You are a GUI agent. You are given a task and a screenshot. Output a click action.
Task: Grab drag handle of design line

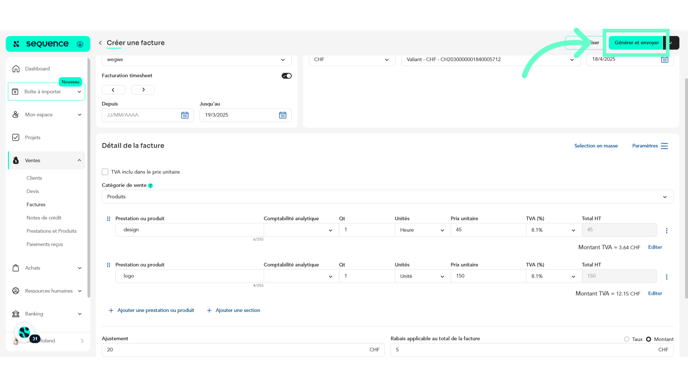click(108, 219)
